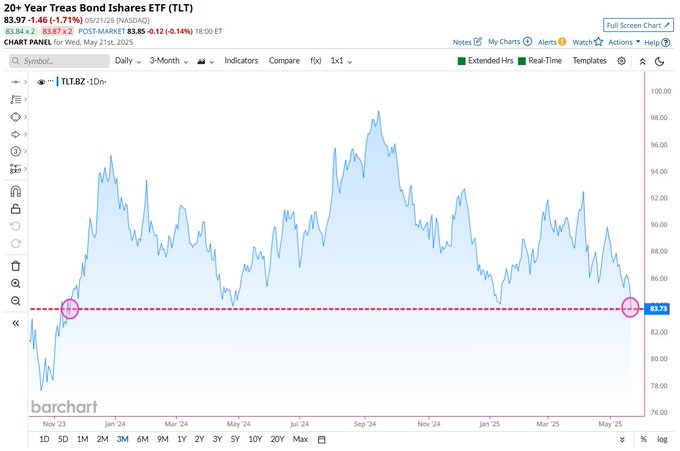Open the Actions dropdown
This screenshot has width=680, height=451.
tap(624, 42)
